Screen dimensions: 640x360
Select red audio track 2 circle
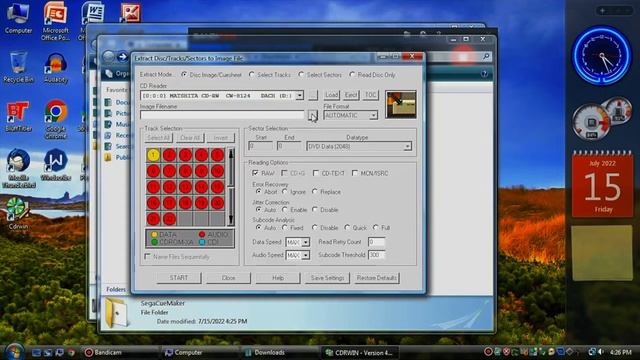coord(169,155)
